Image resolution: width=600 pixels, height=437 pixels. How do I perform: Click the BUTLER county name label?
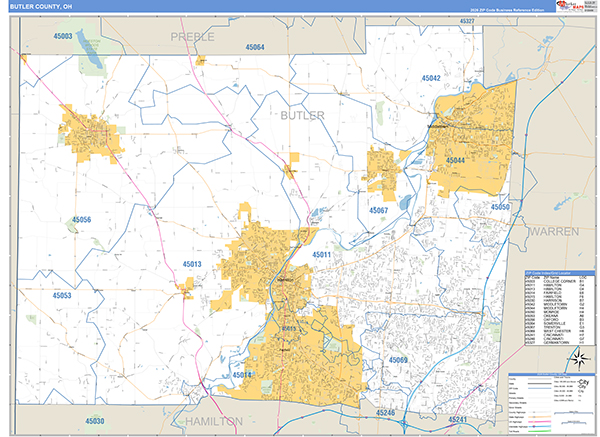pyautogui.click(x=302, y=116)
